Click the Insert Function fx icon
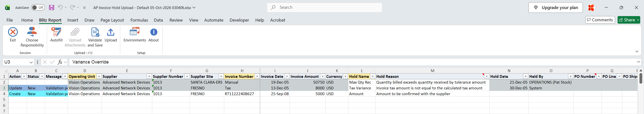 click(x=60, y=62)
